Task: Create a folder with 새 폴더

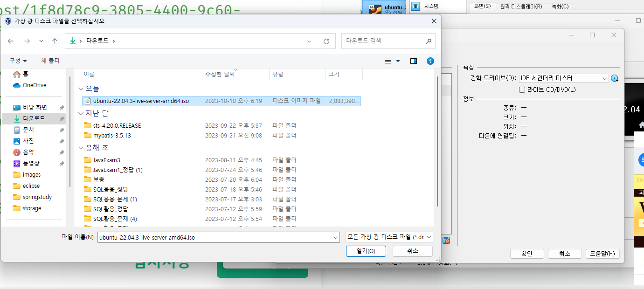Action: pyautogui.click(x=50, y=61)
